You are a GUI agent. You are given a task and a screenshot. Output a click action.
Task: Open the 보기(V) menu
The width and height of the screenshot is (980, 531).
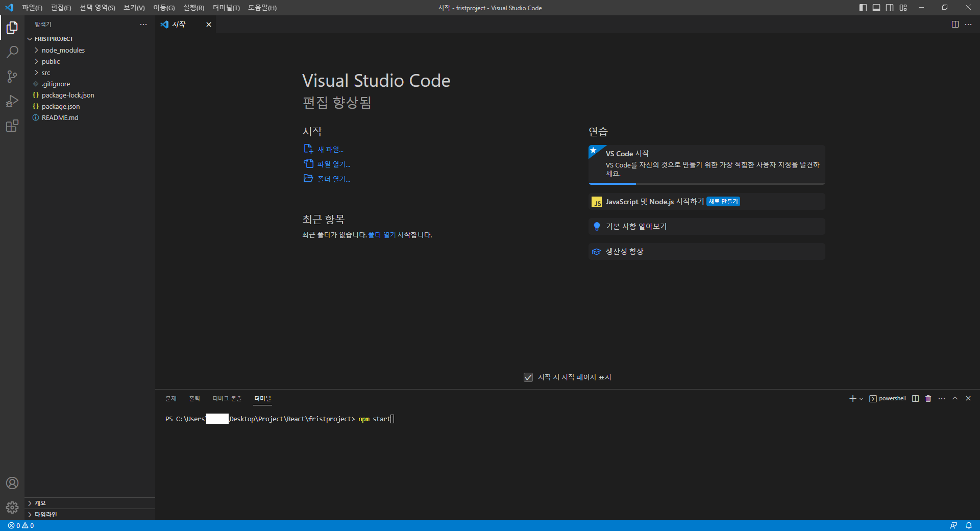[x=134, y=8]
